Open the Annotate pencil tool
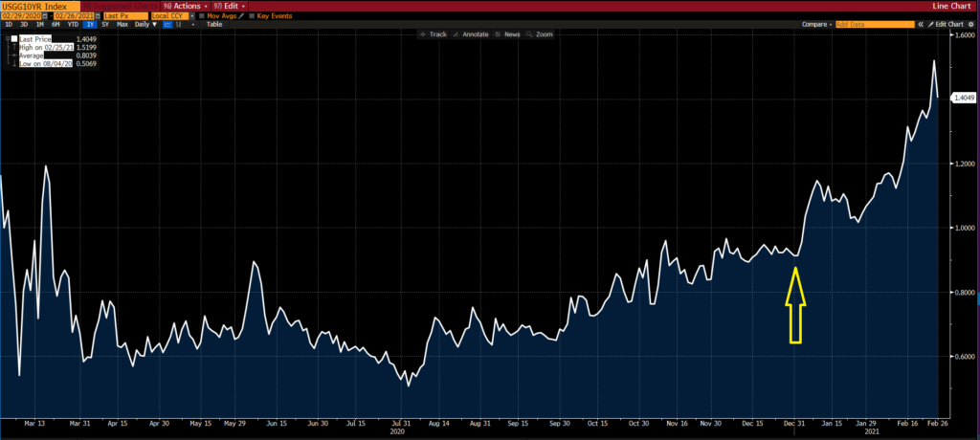This screenshot has height=440, width=980. point(471,33)
